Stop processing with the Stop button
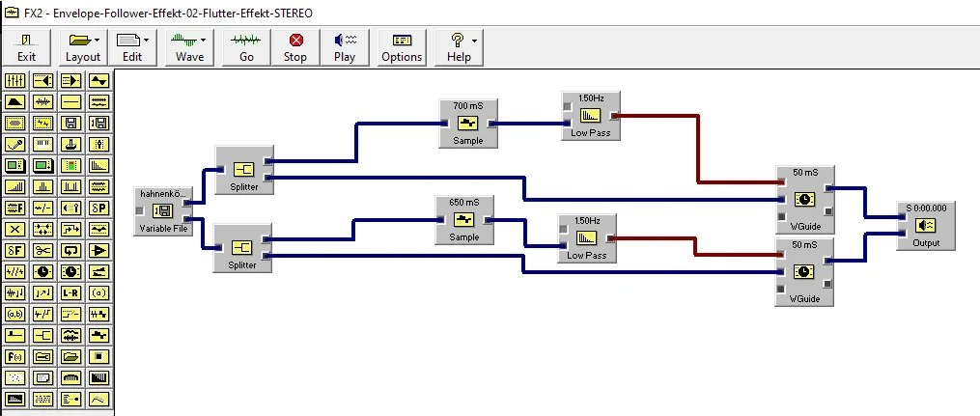The width and height of the screenshot is (980, 416). 295,47
